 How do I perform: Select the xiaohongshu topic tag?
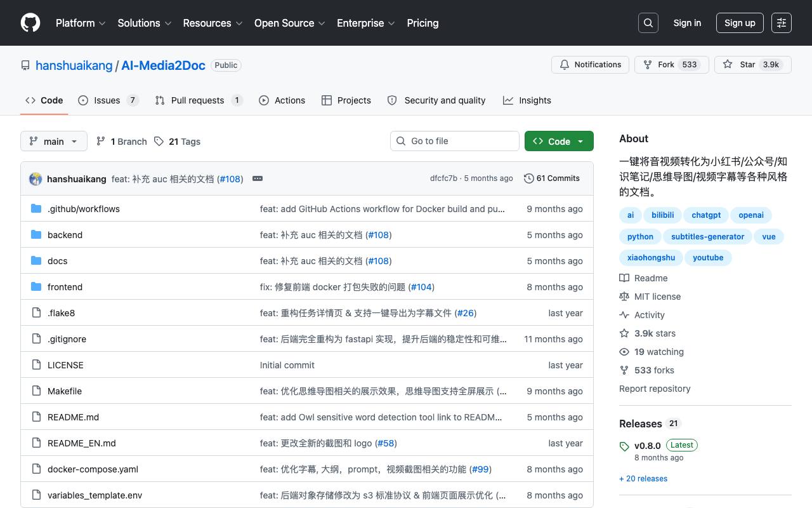pos(651,258)
